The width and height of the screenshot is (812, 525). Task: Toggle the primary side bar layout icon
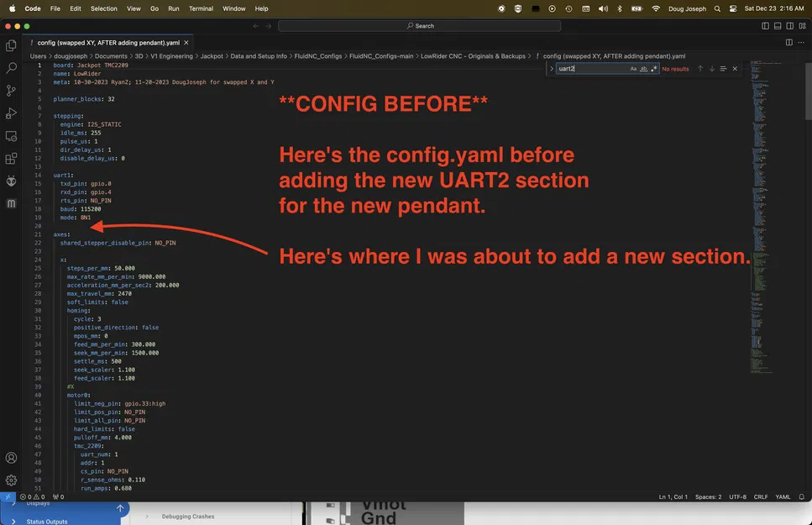point(765,26)
